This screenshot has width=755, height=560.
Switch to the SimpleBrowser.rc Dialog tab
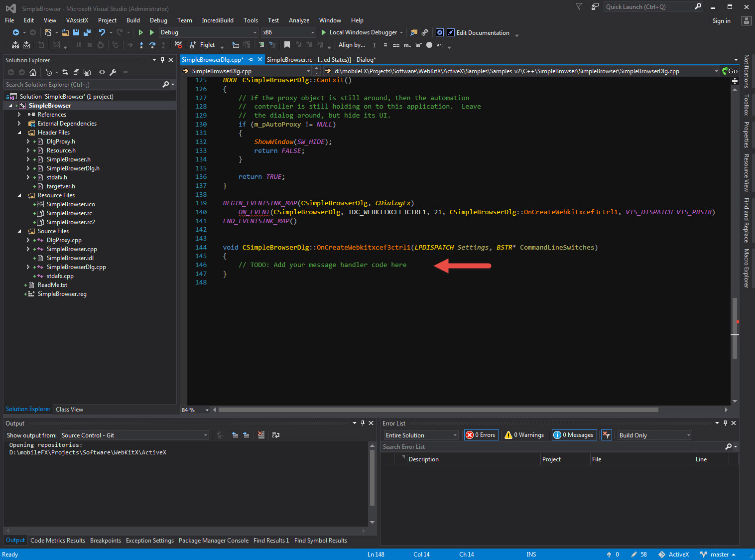point(321,60)
